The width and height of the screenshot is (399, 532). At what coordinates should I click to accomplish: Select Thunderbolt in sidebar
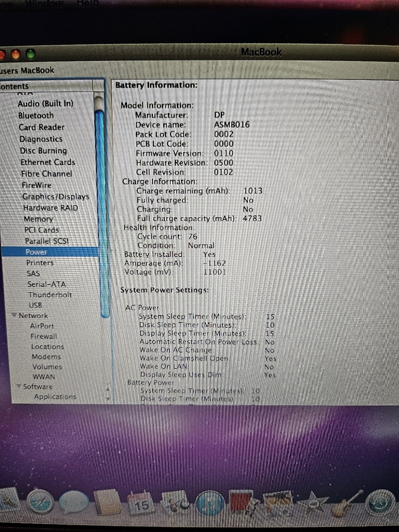click(x=50, y=295)
